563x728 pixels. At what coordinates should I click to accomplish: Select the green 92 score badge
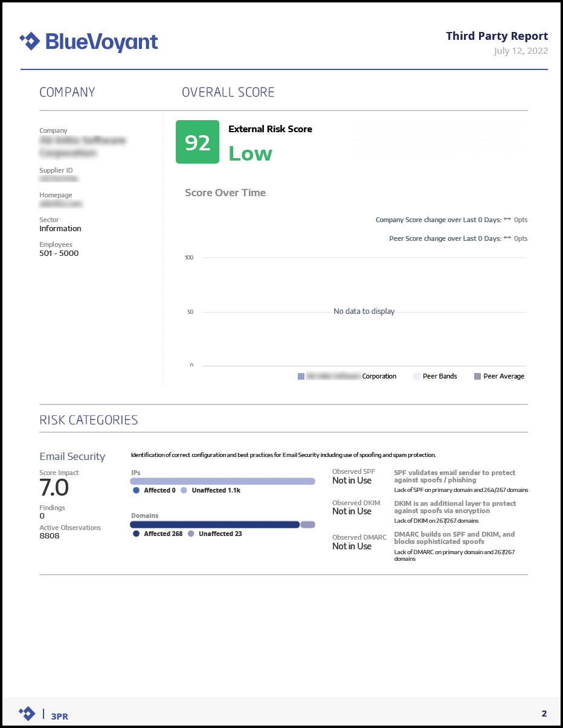[198, 142]
